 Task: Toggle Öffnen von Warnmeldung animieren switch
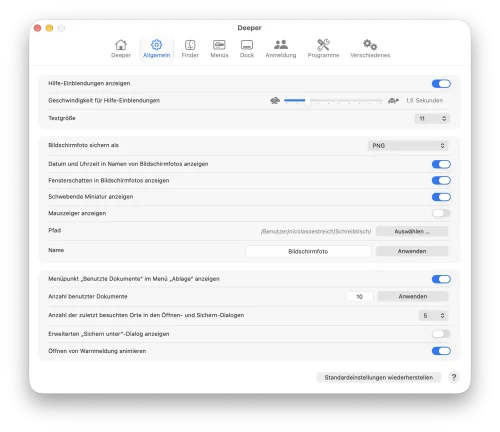(441, 351)
